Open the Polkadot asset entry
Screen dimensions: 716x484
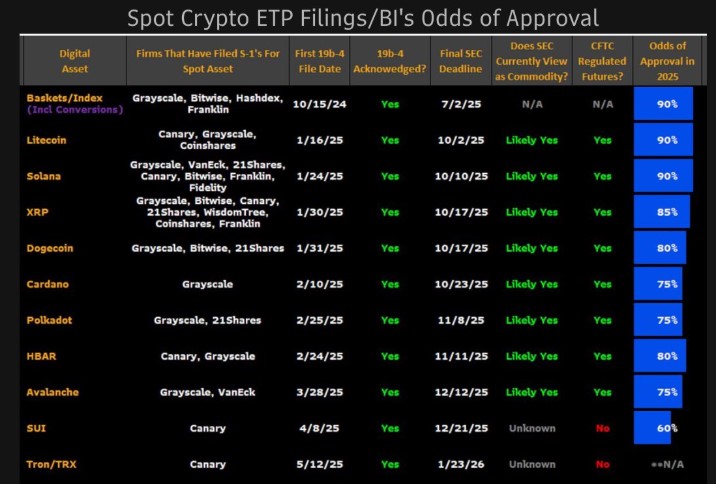click(x=49, y=320)
